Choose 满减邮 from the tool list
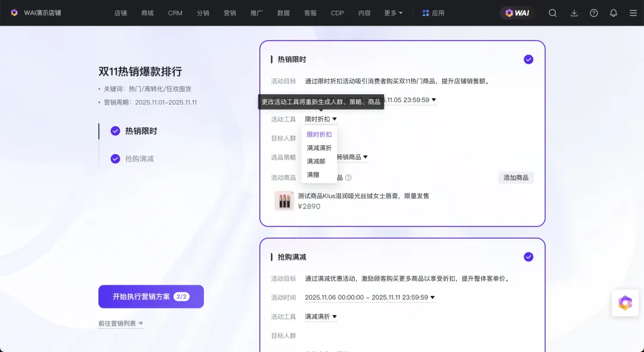Viewport: 644px width, 352px height. 316,161
